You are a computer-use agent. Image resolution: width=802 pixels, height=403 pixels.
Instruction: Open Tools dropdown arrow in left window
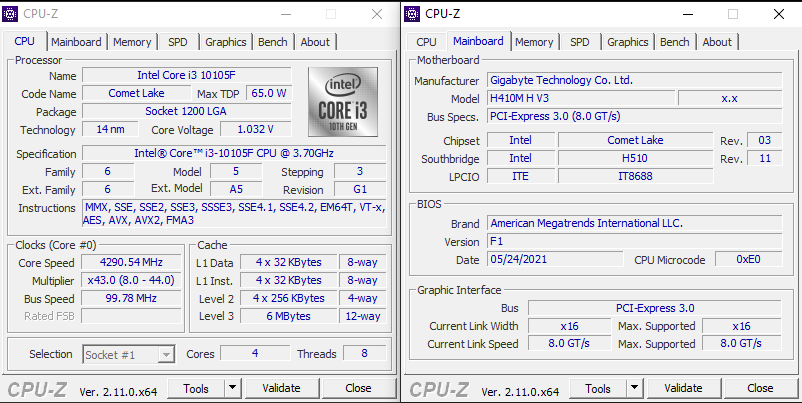[232, 388]
